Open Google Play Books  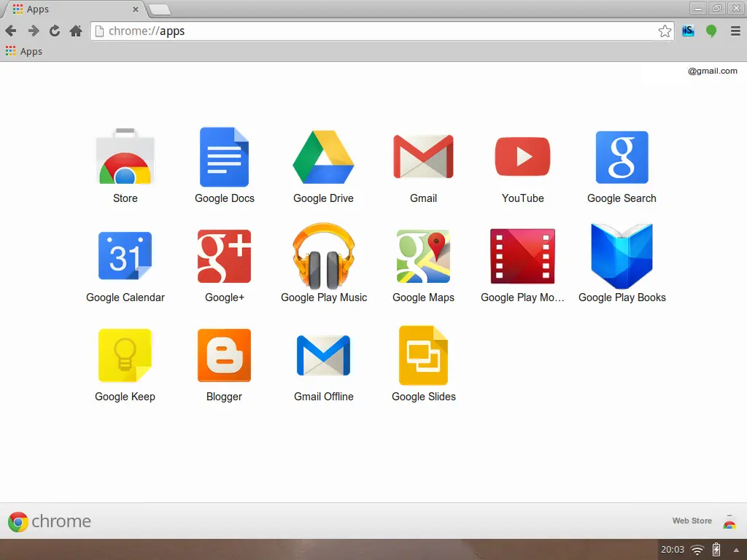[622, 256]
